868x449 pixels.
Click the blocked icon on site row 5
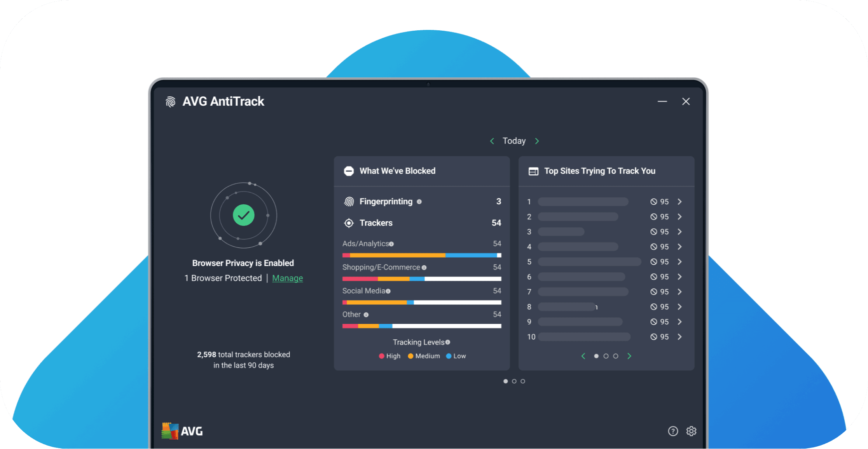654,262
